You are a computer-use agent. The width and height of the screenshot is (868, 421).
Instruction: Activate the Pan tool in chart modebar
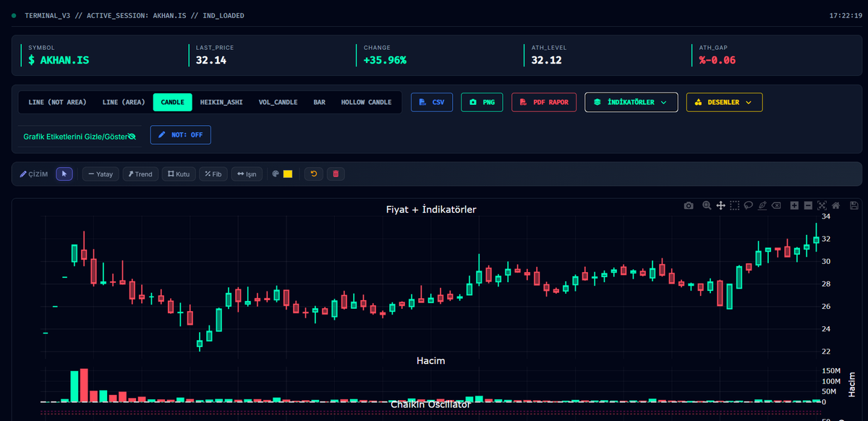(x=720, y=206)
